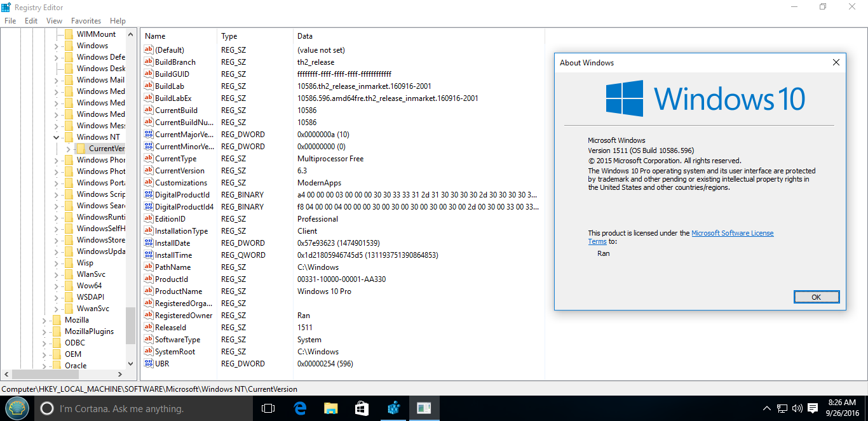The image size is (868, 421).
Task: Click the DWORD icon beside CurrentMajorVersionNumber
Action: [149, 135]
